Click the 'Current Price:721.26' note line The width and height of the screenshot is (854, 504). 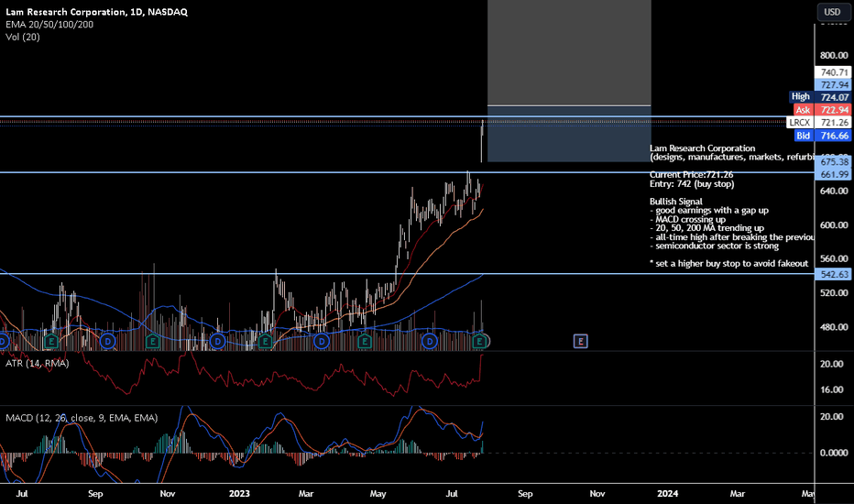[691, 175]
